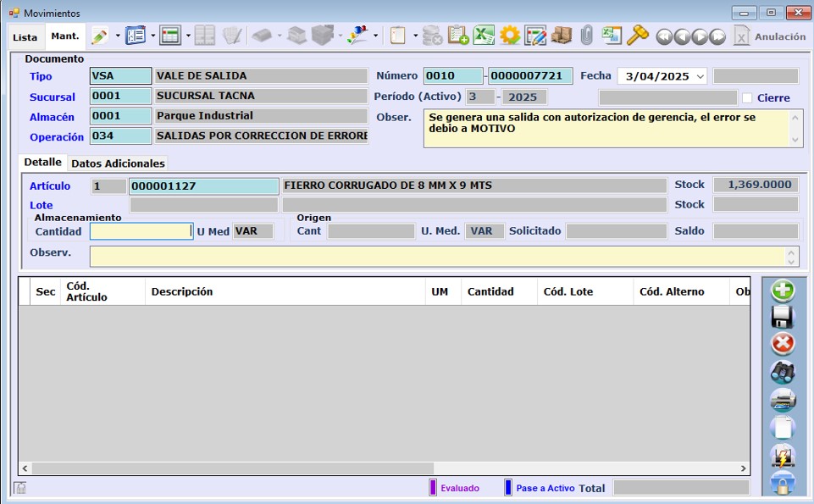The height and width of the screenshot is (504, 814).
Task: Click the purple Evaluado color indicator
Action: (433, 488)
